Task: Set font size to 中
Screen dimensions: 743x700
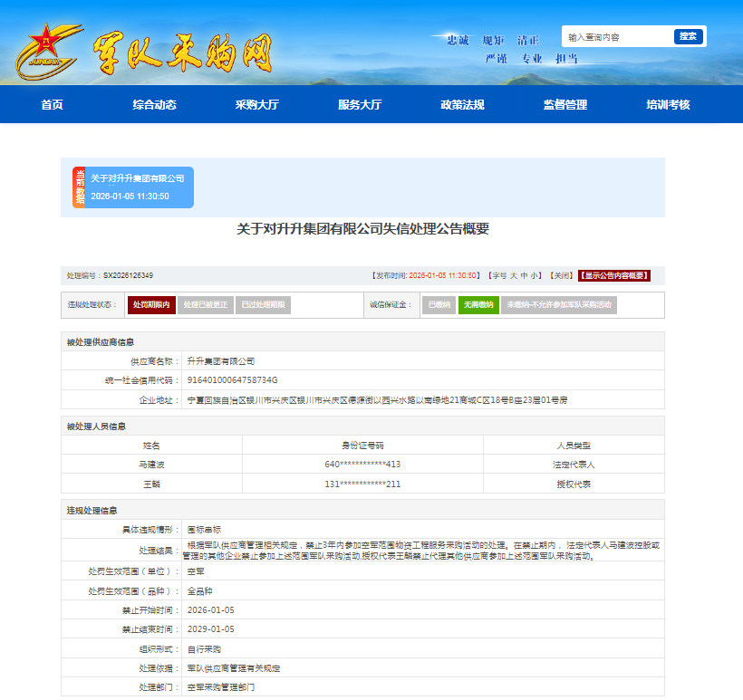Action: pos(525,275)
